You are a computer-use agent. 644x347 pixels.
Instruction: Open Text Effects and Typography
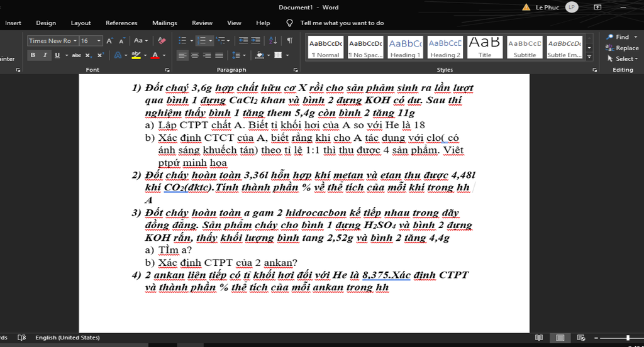pos(118,55)
